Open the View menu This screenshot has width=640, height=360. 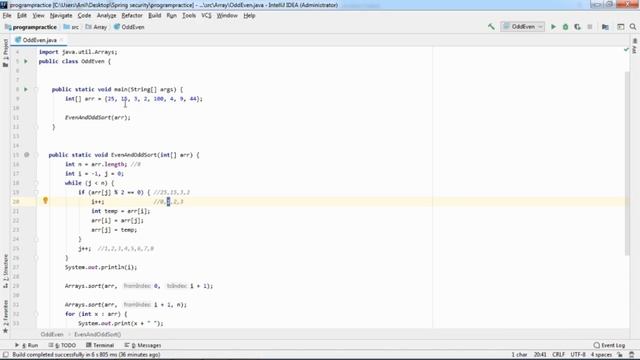click(x=38, y=16)
